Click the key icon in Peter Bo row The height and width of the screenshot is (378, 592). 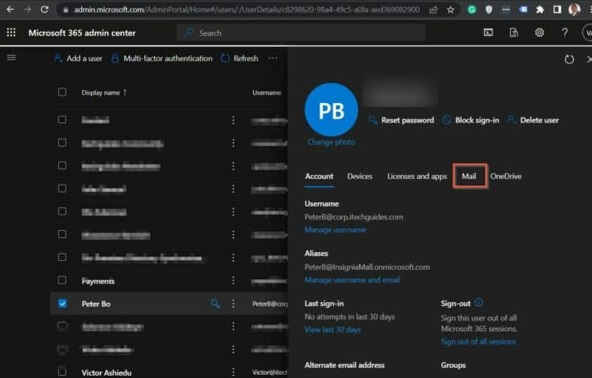pos(215,303)
